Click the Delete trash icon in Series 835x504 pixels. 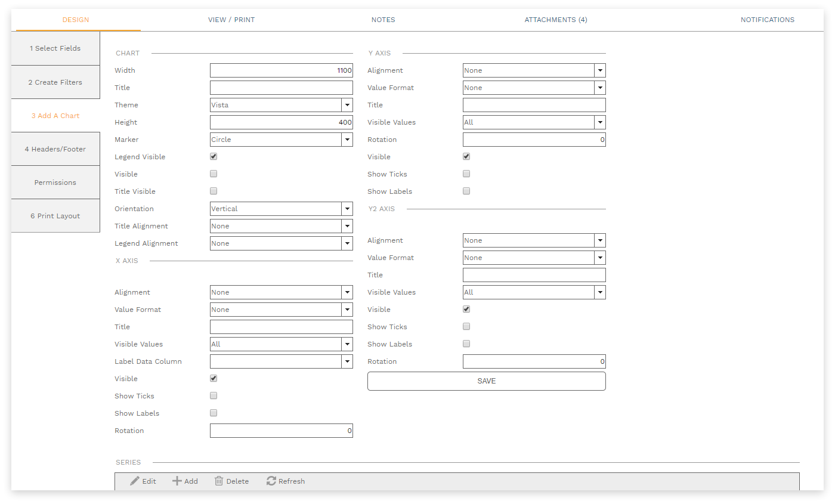219,481
